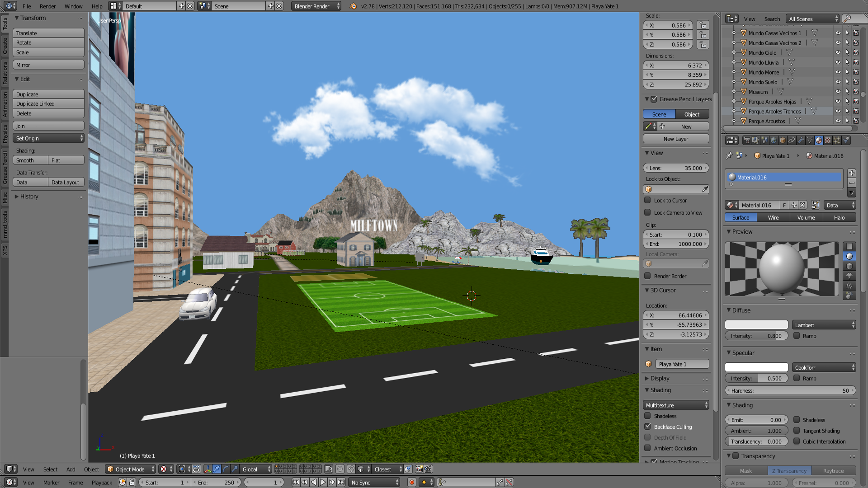The width and height of the screenshot is (868, 488).
Task: Enable Ambient Occlusion in viewport shading
Action: tap(647, 448)
